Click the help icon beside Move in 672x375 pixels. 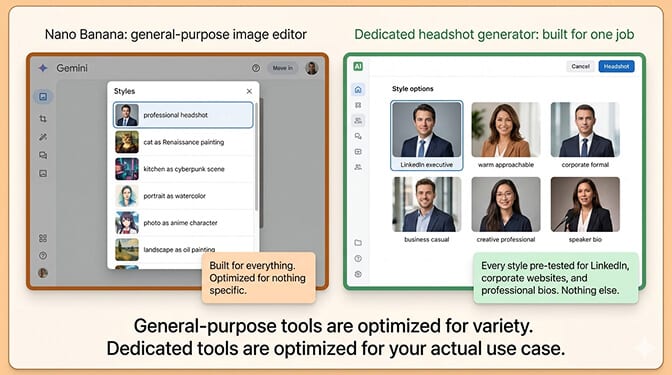click(256, 68)
